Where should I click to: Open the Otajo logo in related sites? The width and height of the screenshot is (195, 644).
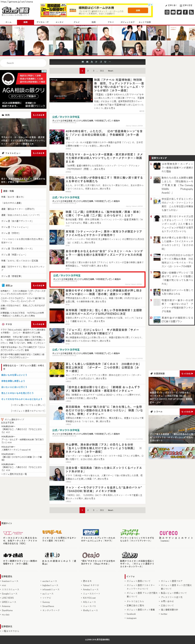pos(91,555)
